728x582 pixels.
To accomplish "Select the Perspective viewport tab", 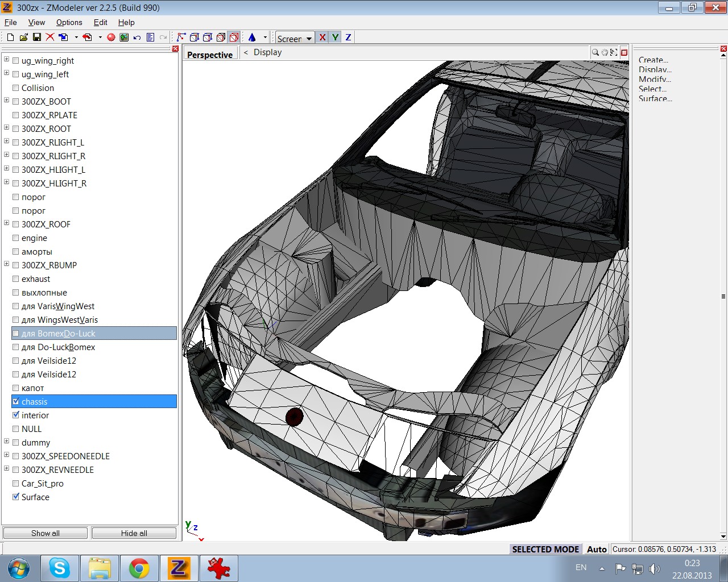I will [210, 55].
